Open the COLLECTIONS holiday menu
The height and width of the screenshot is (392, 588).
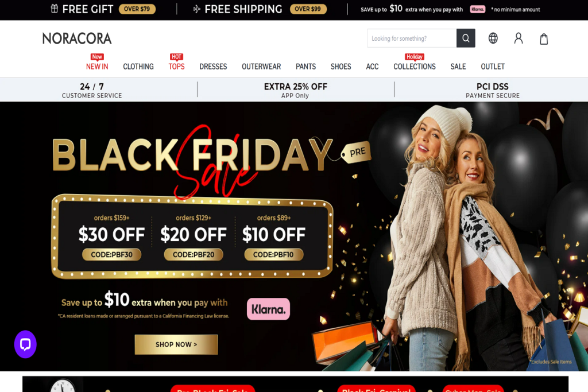[415, 67]
